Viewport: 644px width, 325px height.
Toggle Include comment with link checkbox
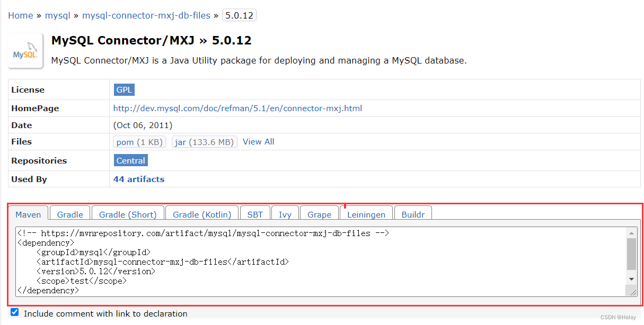point(15,312)
